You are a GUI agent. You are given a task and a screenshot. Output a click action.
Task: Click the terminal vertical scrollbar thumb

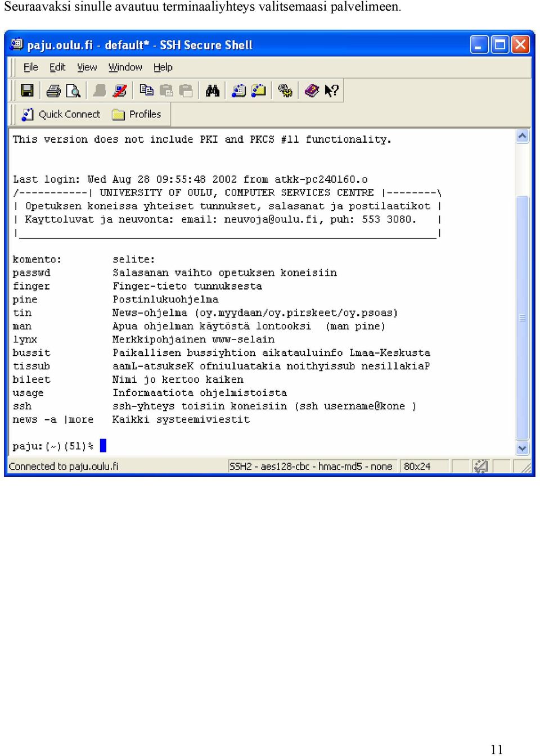pyautogui.click(x=523, y=318)
